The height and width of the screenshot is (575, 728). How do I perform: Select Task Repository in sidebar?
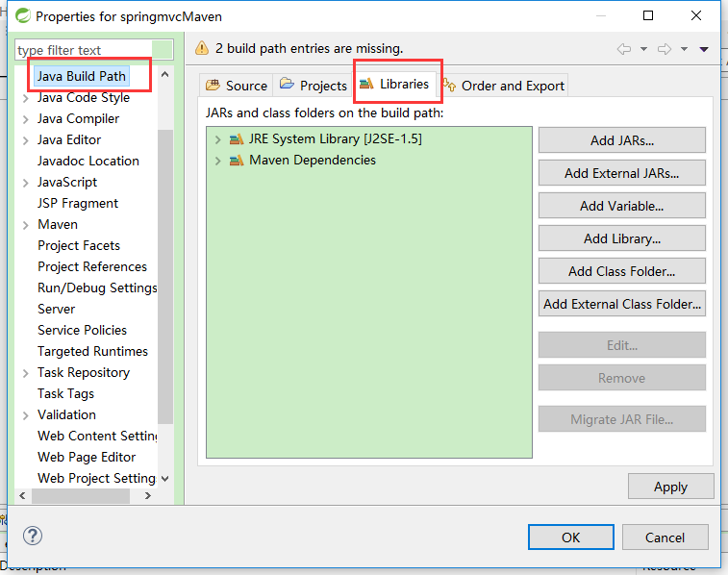(x=84, y=373)
